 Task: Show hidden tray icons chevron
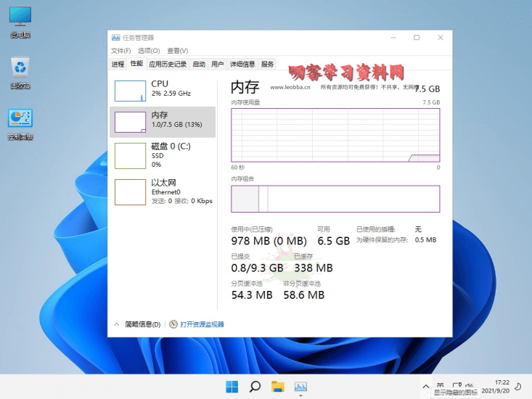click(x=426, y=387)
